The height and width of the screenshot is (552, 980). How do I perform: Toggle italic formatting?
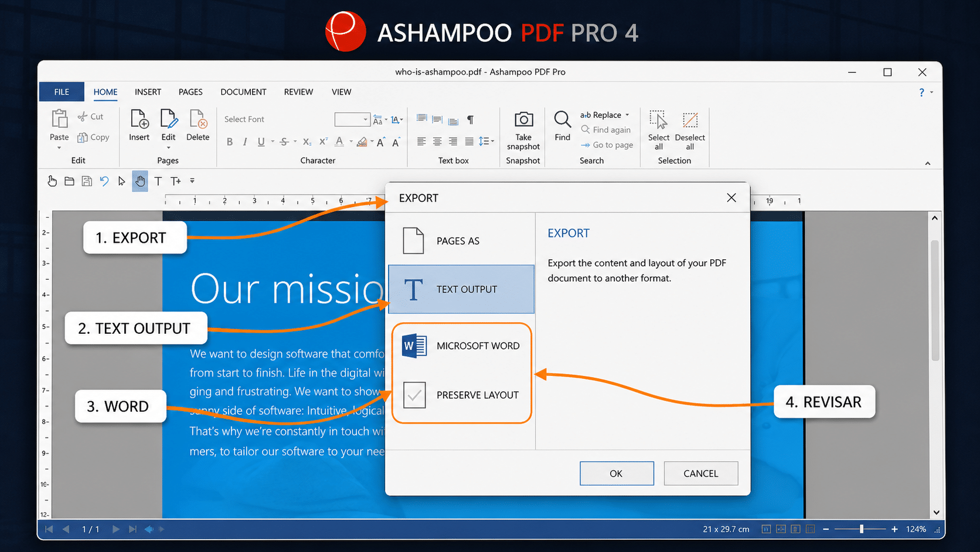click(x=245, y=142)
